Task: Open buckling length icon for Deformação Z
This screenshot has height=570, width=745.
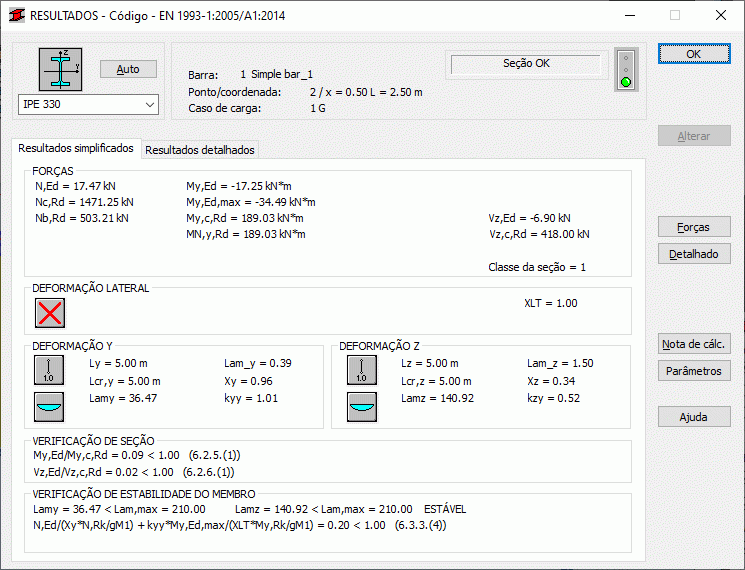Action: (x=362, y=370)
